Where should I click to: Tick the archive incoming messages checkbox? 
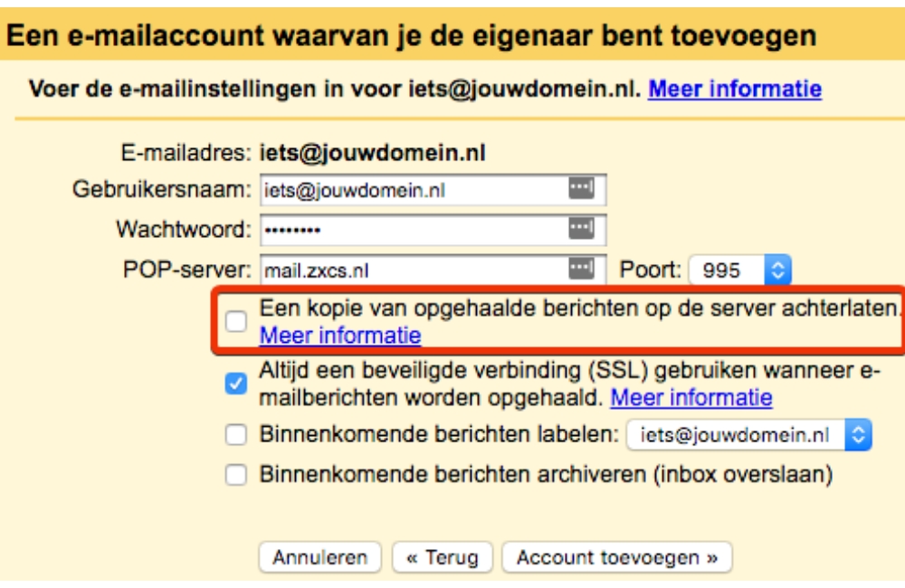pos(236,474)
